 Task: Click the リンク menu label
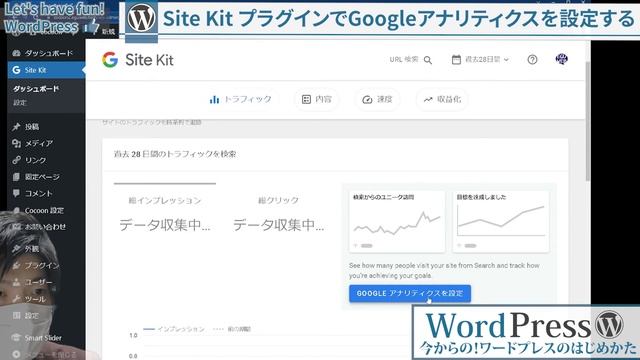pos(36,160)
